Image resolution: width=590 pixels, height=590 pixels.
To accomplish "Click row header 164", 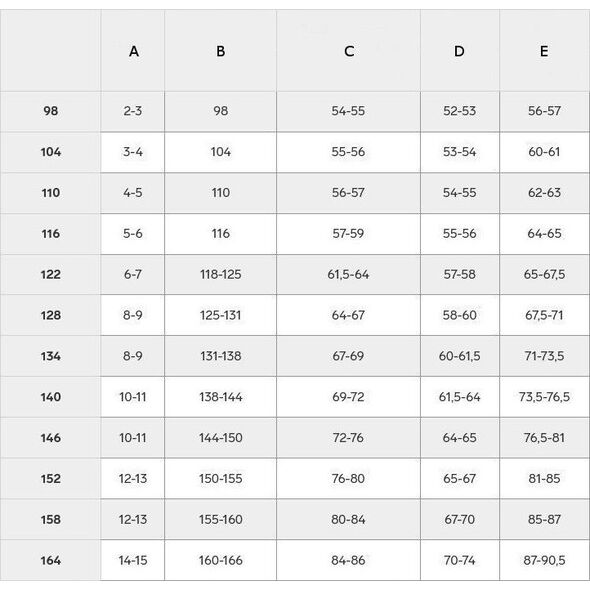I will tap(50, 560).
